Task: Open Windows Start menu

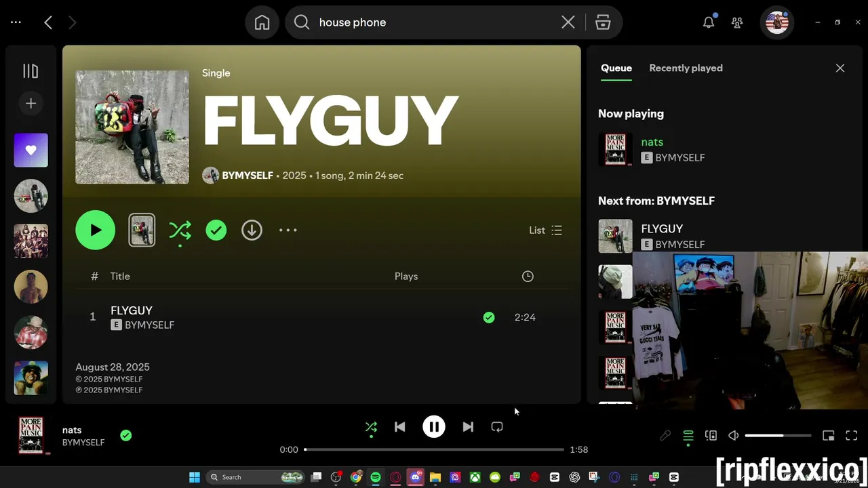Action: [195, 477]
